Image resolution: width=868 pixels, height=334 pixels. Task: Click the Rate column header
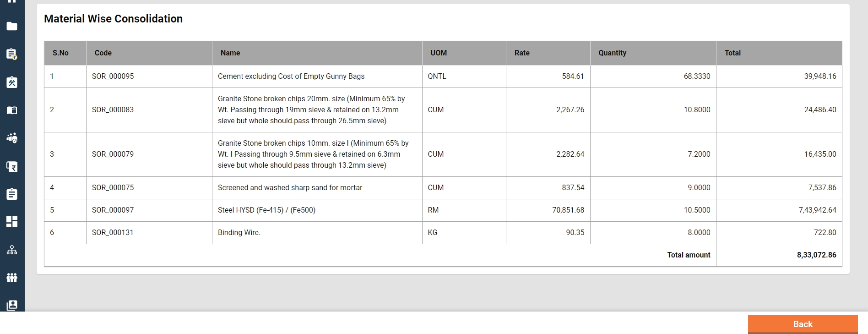pyautogui.click(x=522, y=53)
